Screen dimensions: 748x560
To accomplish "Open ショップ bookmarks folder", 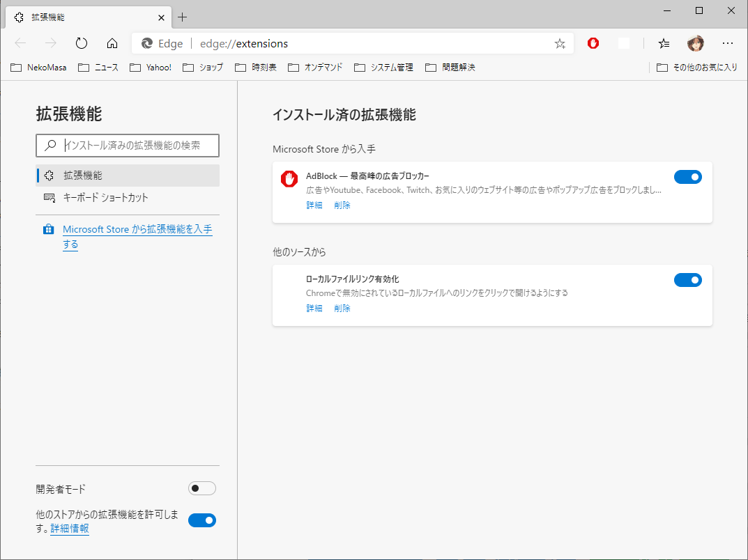I will 204,67.
